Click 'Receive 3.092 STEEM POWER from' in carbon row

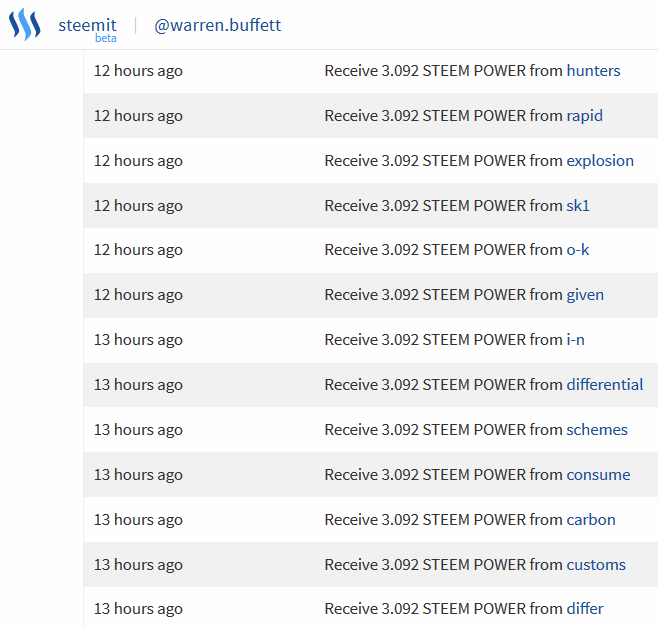[x=444, y=520]
